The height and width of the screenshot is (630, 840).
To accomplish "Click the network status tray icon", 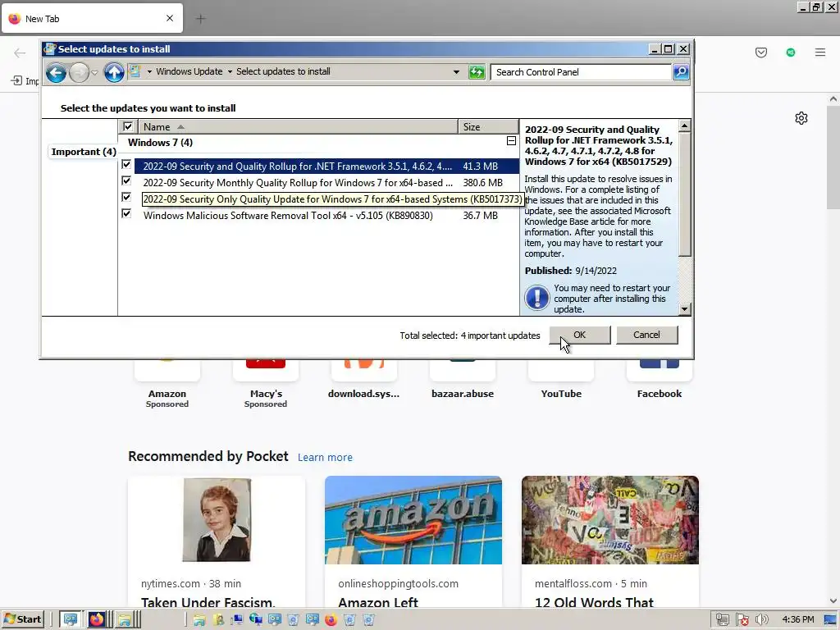I will [x=722, y=620].
